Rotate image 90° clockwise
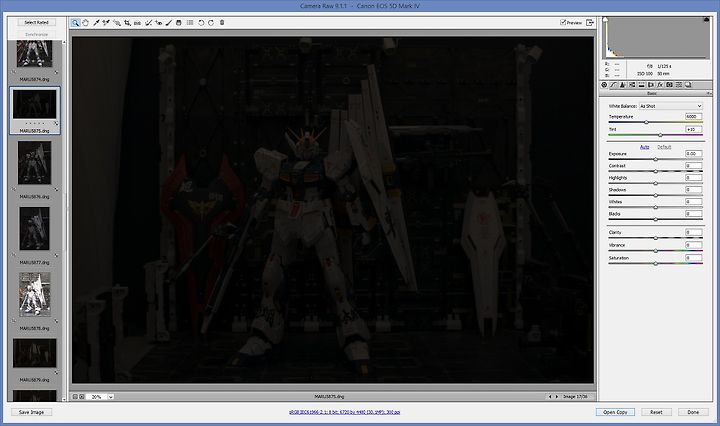 click(211, 22)
